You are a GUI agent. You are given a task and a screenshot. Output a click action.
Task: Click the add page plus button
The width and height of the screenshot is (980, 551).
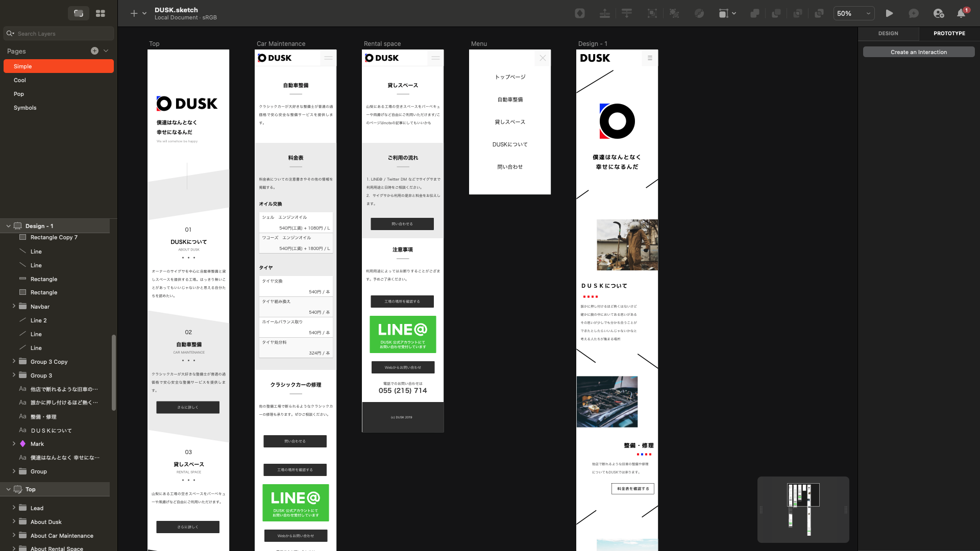pyautogui.click(x=94, y=51)
